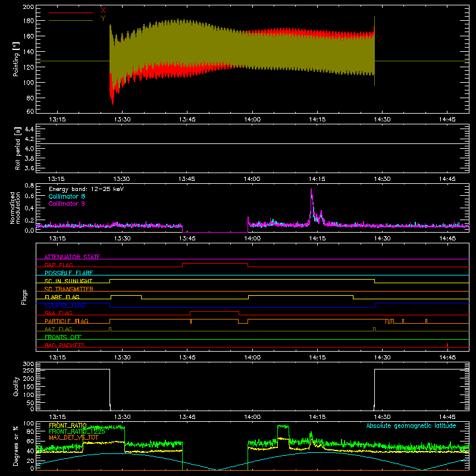
Task: Select the FRONT_RATIO_1225 legend entry
Action: [77, 432]
